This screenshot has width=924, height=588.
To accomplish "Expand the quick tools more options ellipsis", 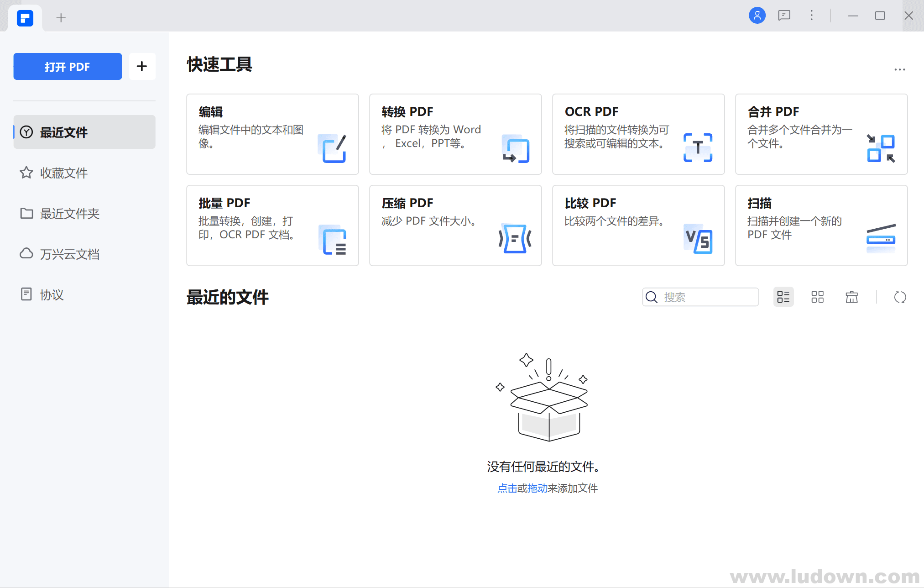I will click(899, 68).
